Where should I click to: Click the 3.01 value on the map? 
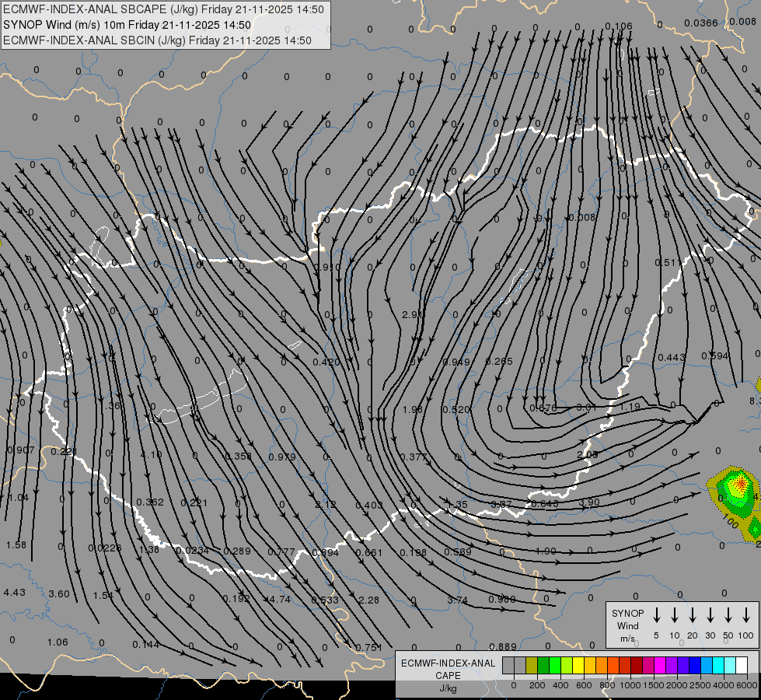point(586,407)
